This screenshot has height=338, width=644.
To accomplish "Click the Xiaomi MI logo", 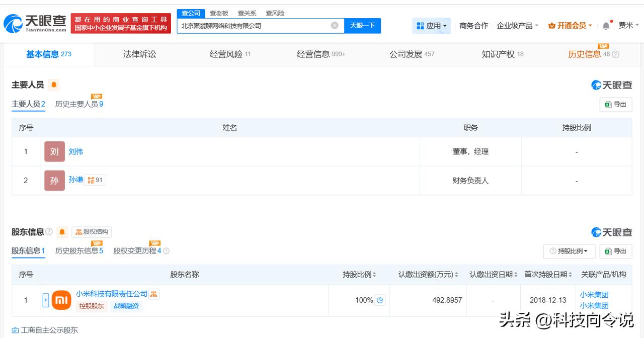I will [61, 300].
